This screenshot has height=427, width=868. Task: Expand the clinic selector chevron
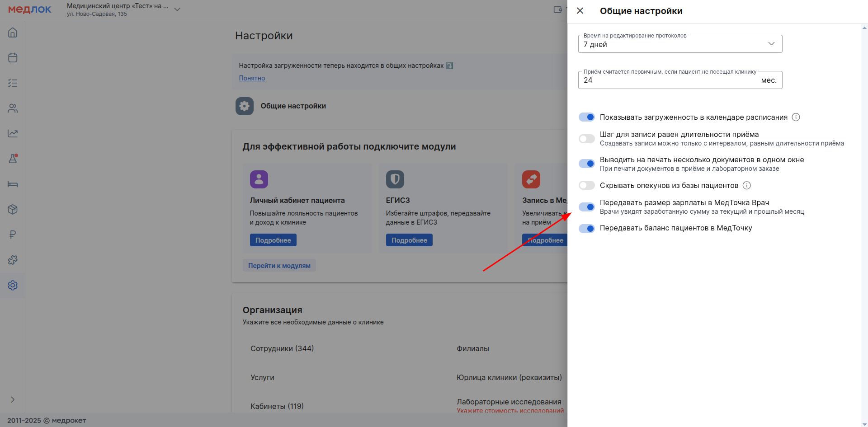(x=177, y=9)
